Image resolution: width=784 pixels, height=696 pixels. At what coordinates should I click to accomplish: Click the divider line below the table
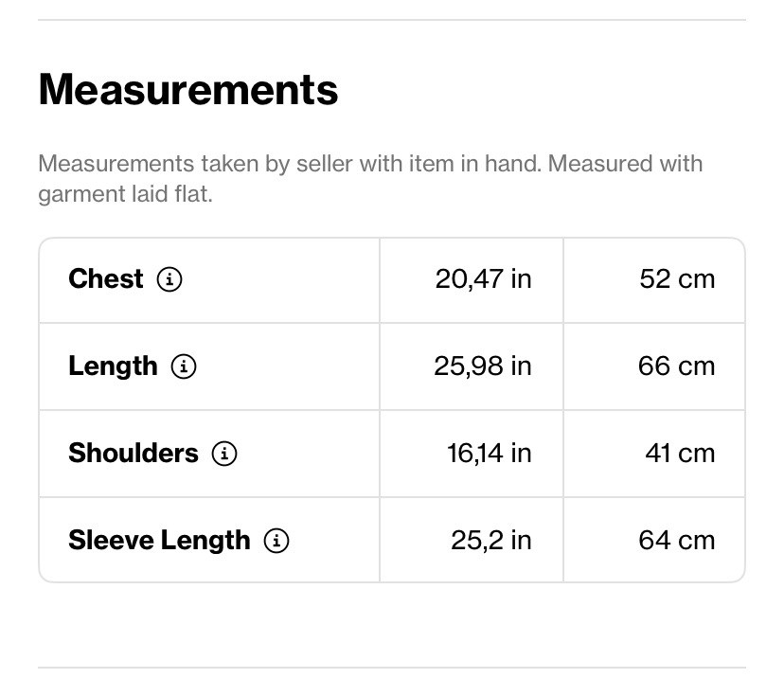tap(392, 668)
